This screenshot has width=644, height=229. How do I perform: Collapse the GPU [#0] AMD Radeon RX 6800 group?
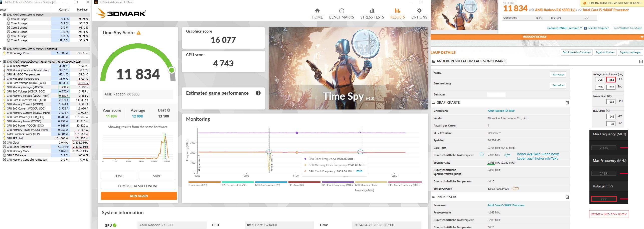(1, 62)
